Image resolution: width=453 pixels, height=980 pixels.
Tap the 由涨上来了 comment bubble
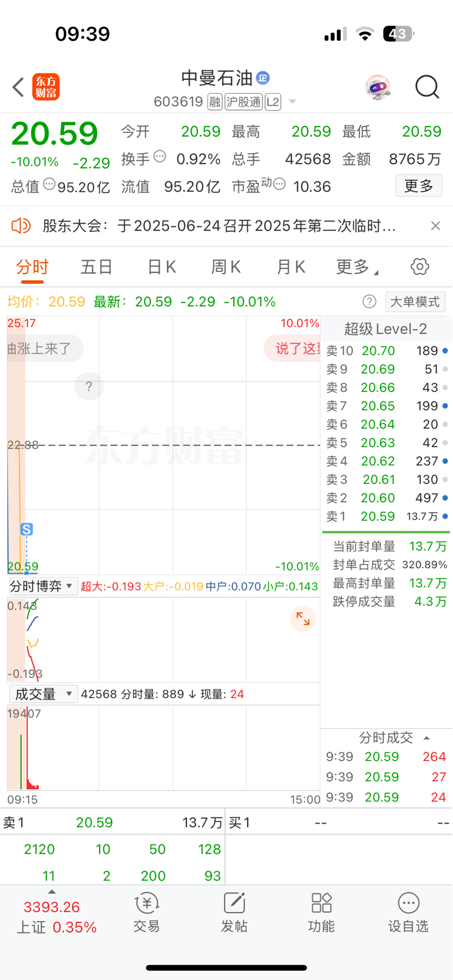45,348
